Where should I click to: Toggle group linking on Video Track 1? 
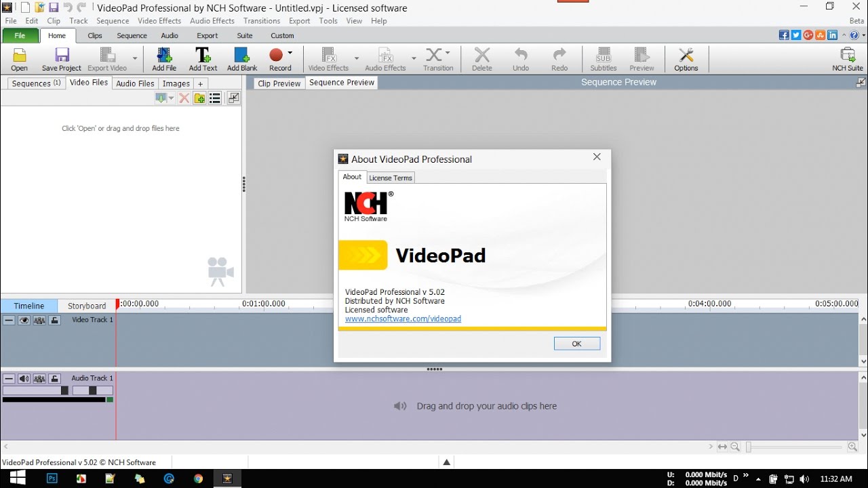[39, 320]
